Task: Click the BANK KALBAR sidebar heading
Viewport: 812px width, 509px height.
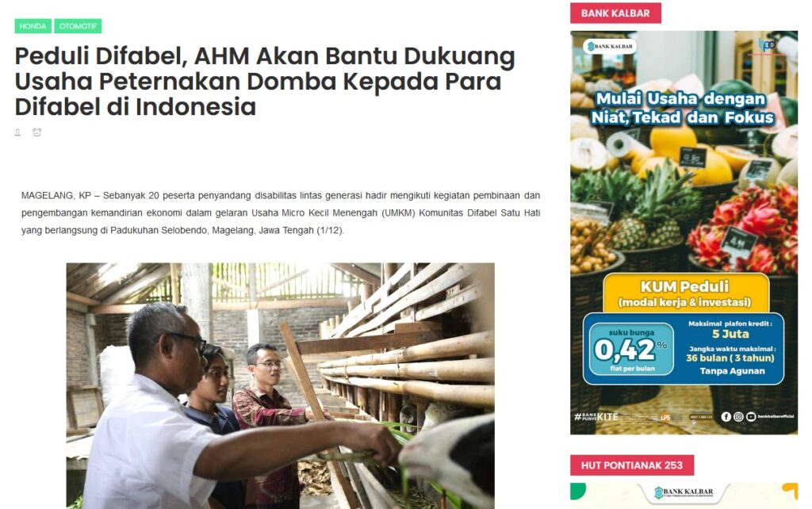Action: (x=615, y=13)
